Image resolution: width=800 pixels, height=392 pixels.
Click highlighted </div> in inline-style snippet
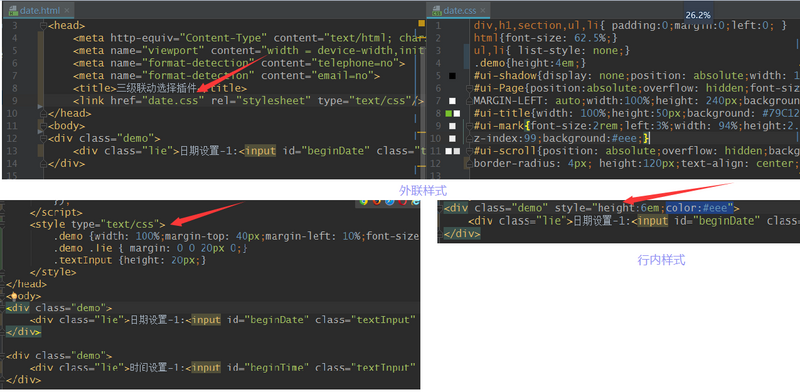click(462, 233)
